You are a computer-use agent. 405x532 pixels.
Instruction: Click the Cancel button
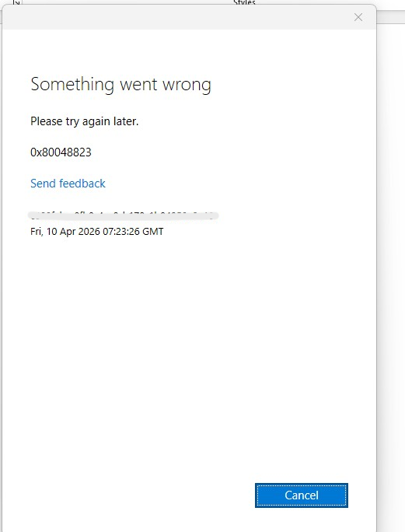pyautogui.click(x=302, y=495)
